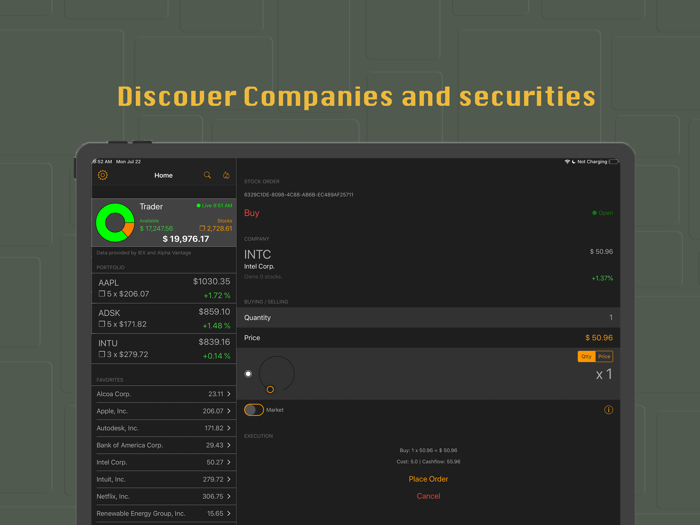The height and width of the screenshot is (525, 700).
Task: Tap the battery indicator in status bar
Action: [x=614, y=162]
